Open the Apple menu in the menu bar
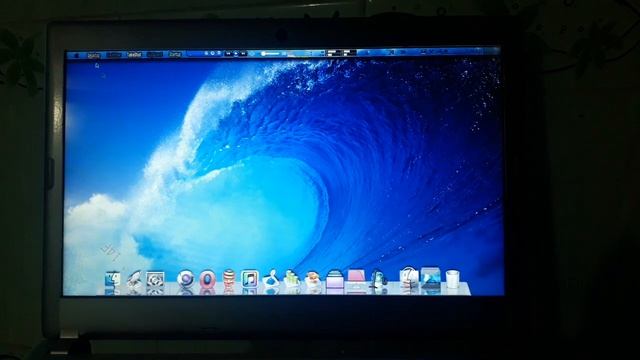Screen dimensions: 640x360 [x=76, y=55]
